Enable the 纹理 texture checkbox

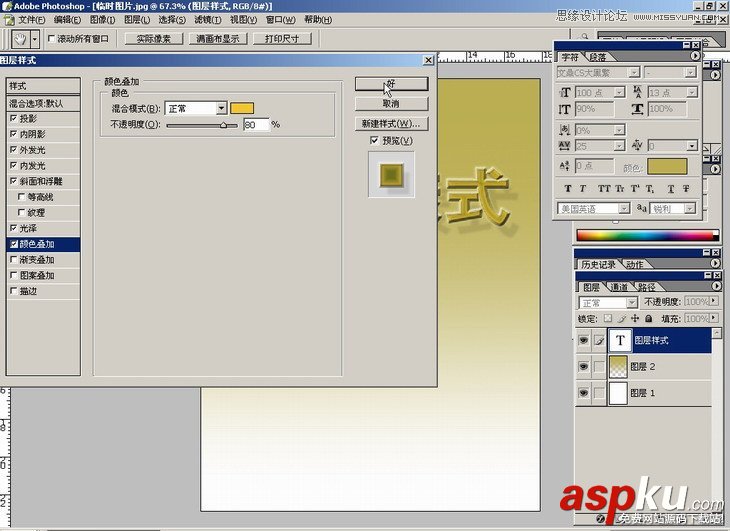[x=21, y=212]
